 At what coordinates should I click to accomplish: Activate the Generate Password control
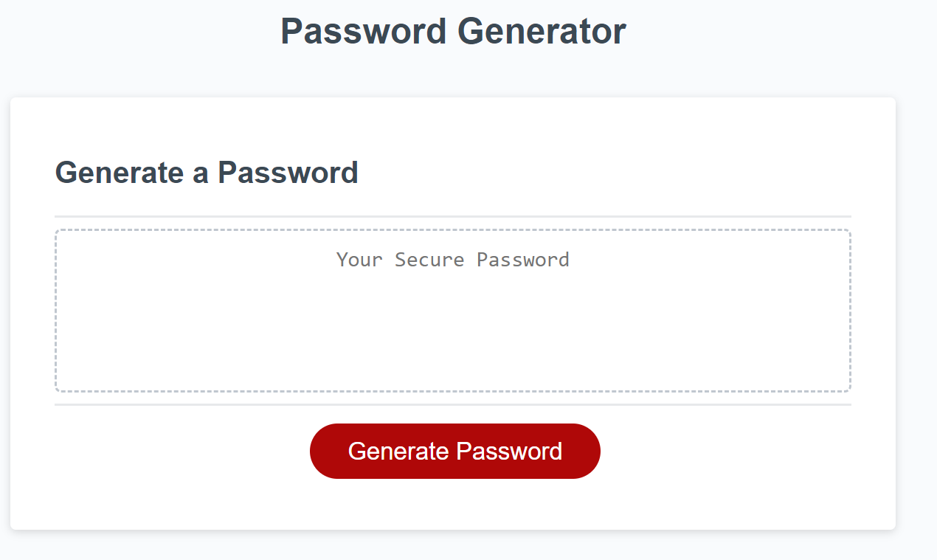point(454,451)
